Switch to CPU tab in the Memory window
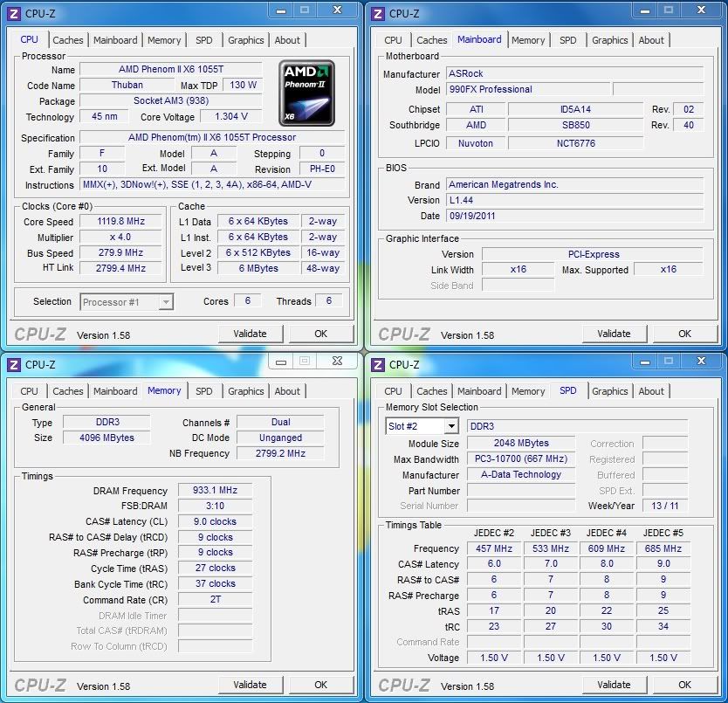The image size is (728, 703). pos(29,391)
